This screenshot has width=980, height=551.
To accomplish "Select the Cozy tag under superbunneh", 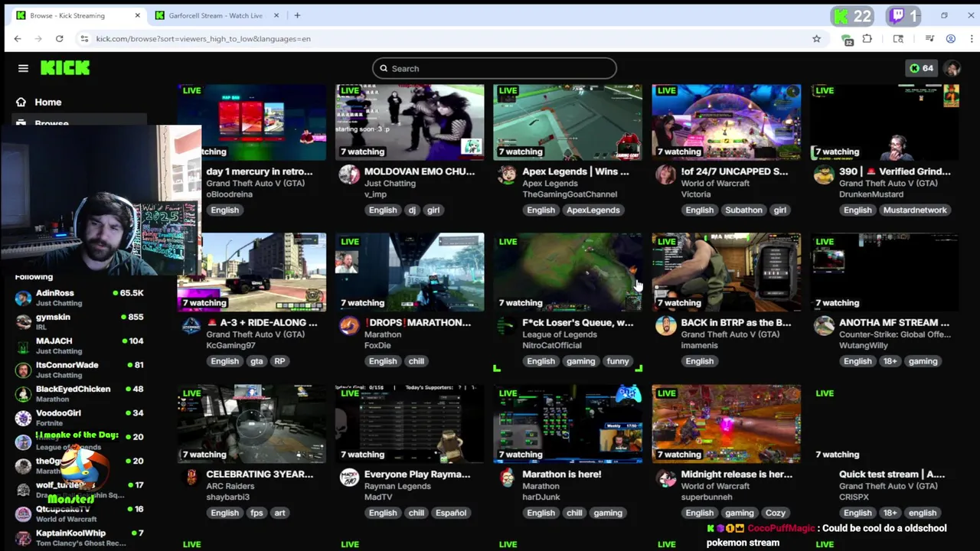I will coord(776,513).
